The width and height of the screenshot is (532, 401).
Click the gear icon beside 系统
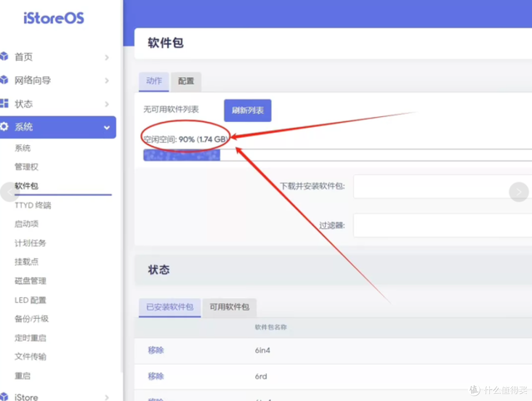pos(4,127)
